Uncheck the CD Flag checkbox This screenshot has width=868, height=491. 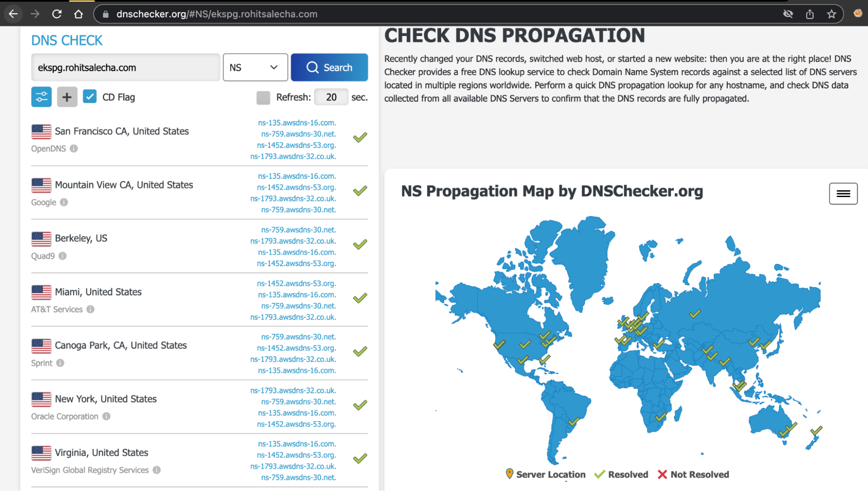pos(90,96)
